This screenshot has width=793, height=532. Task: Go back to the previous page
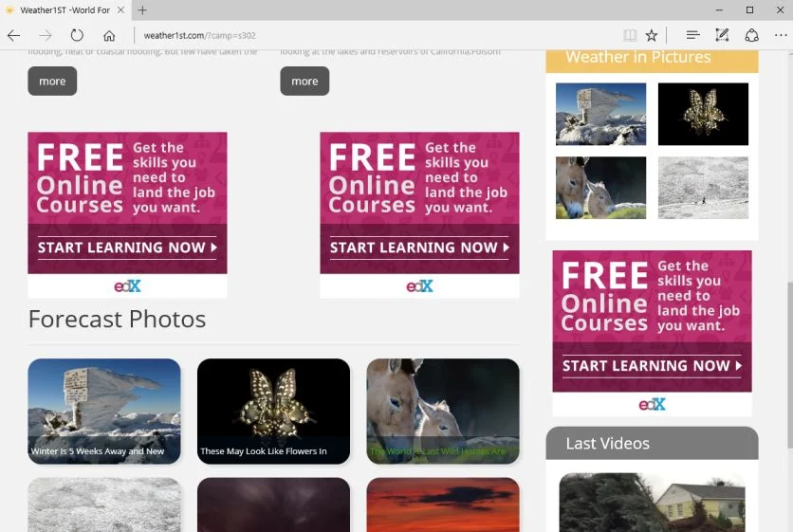(x=13, y=35)
